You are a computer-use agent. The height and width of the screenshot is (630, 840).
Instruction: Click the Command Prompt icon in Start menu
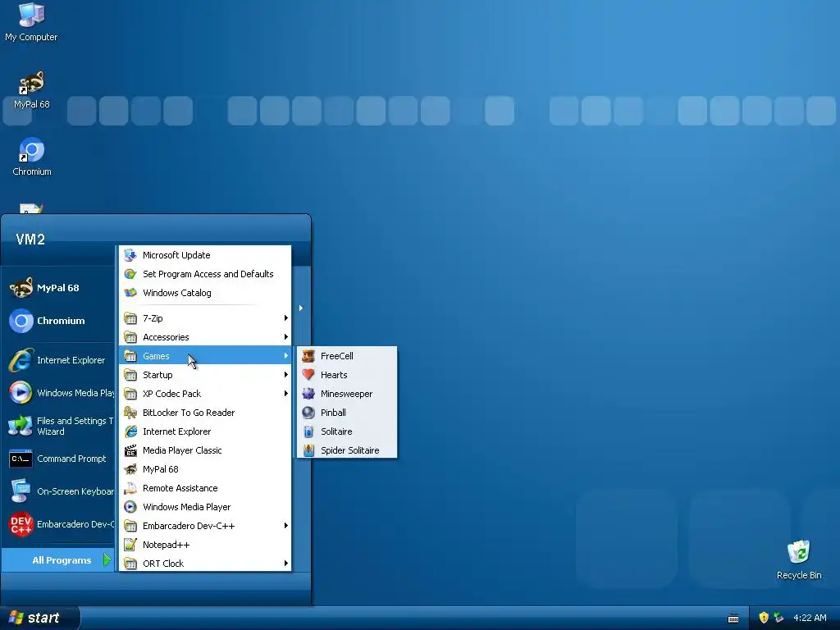click(21, 459)
